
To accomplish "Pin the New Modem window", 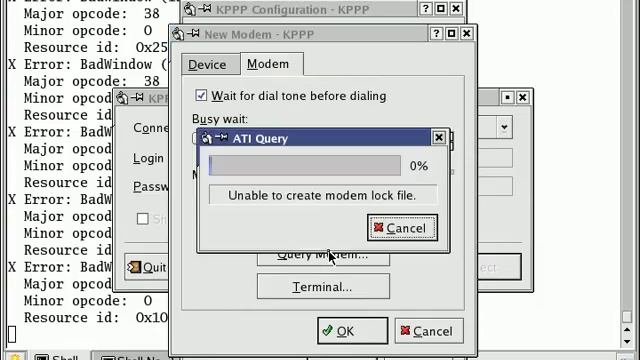I will click(x=193, y=33).
